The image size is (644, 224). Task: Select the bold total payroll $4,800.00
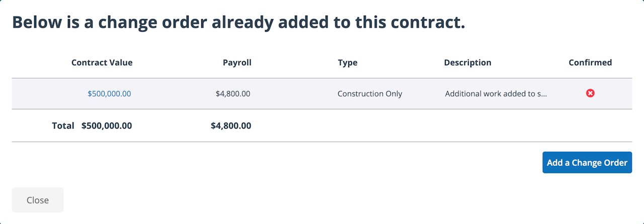click(231, 126)
